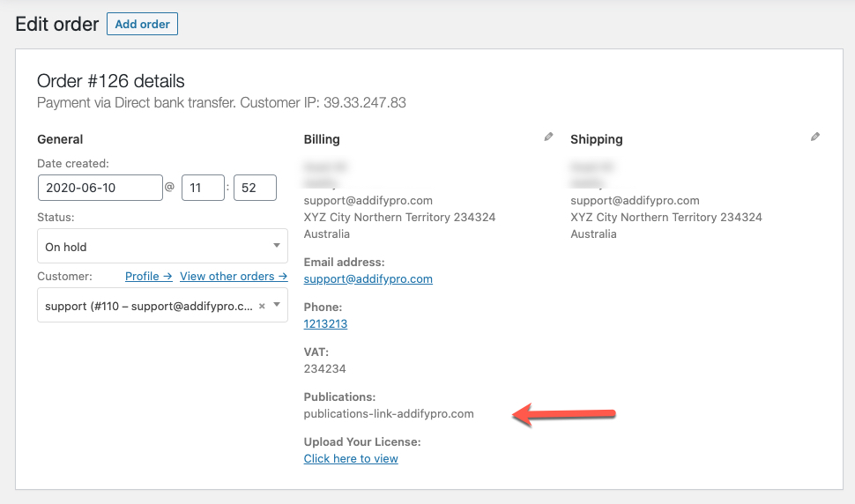Open the customer Profile link
Viewport: 855px width, 504px height.
(148, 277)
